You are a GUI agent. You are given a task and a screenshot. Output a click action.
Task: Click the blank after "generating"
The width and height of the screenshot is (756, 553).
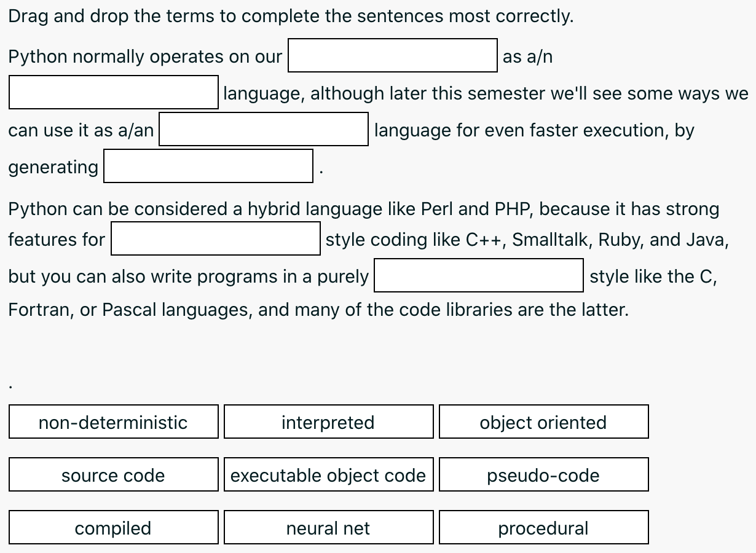[208, 166]
